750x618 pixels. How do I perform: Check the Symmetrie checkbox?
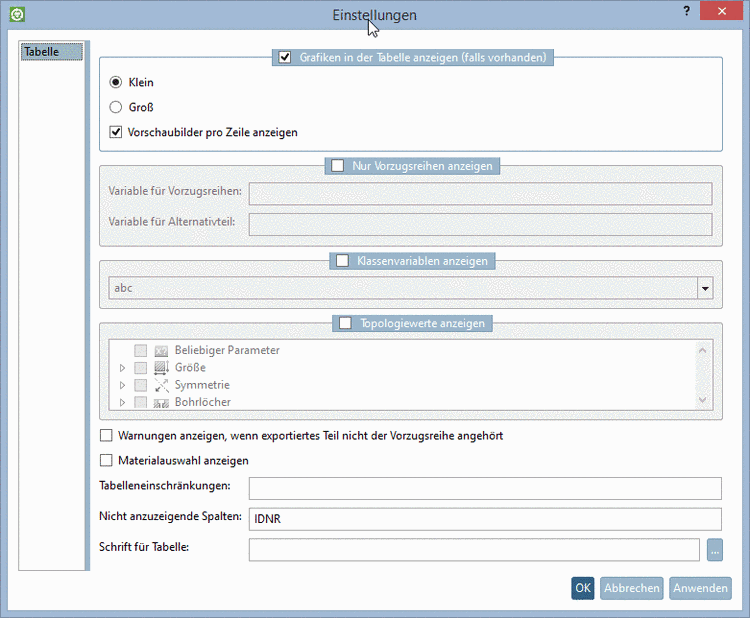tap(141, 385)
